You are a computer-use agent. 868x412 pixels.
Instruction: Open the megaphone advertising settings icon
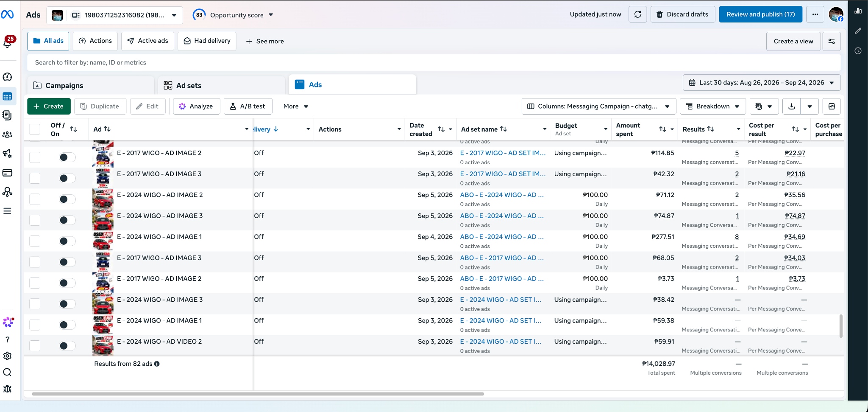click(x=7, y=154)
